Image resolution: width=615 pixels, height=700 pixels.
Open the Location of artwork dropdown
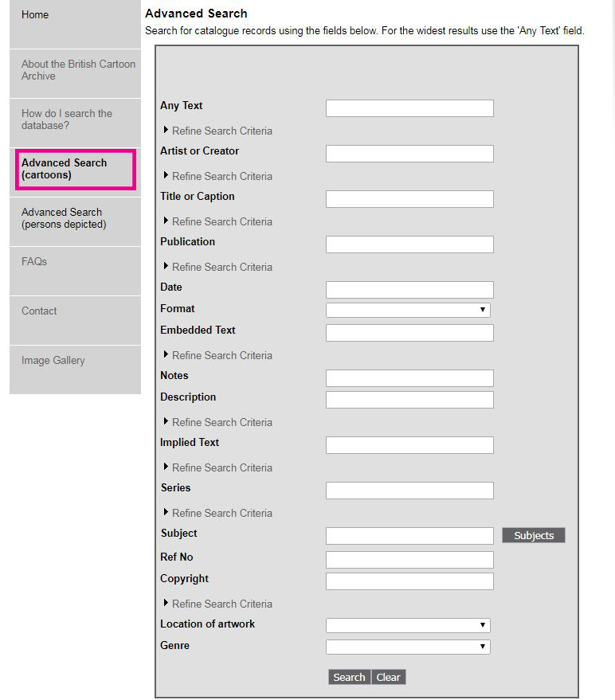point(408,625)
